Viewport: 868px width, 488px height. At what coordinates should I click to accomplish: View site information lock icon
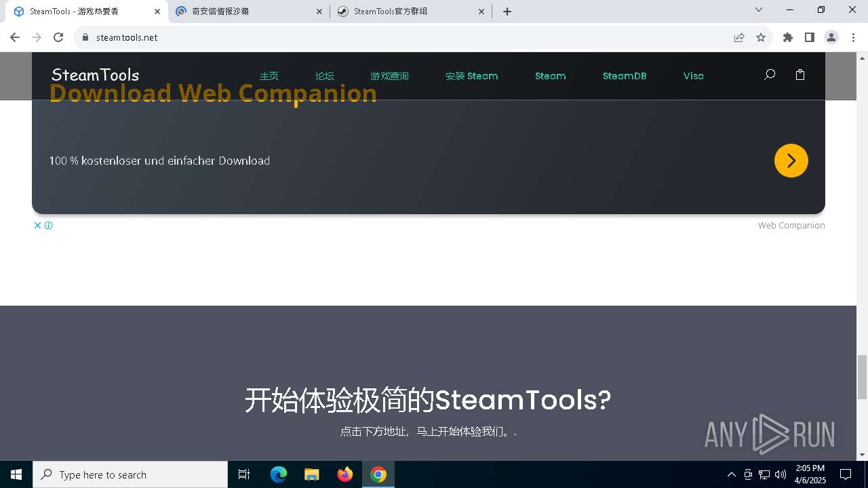(x=85, y=37)
